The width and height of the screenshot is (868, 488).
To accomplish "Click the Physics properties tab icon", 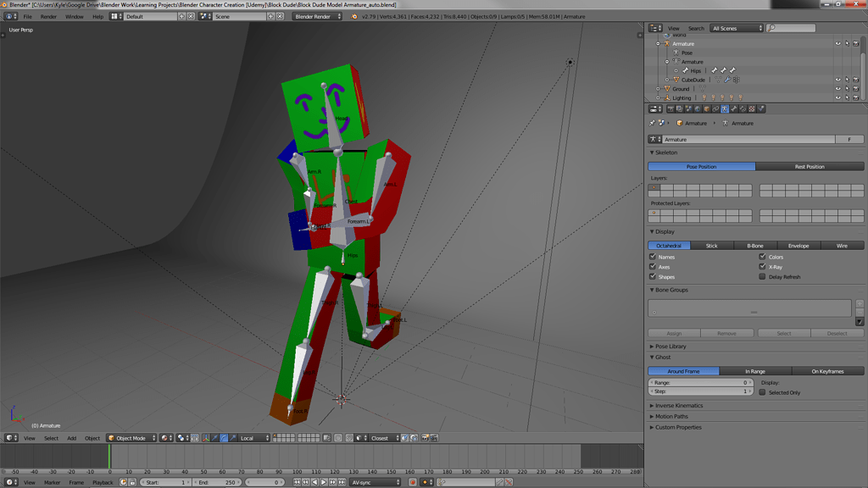I will click(x=760, y=108).
